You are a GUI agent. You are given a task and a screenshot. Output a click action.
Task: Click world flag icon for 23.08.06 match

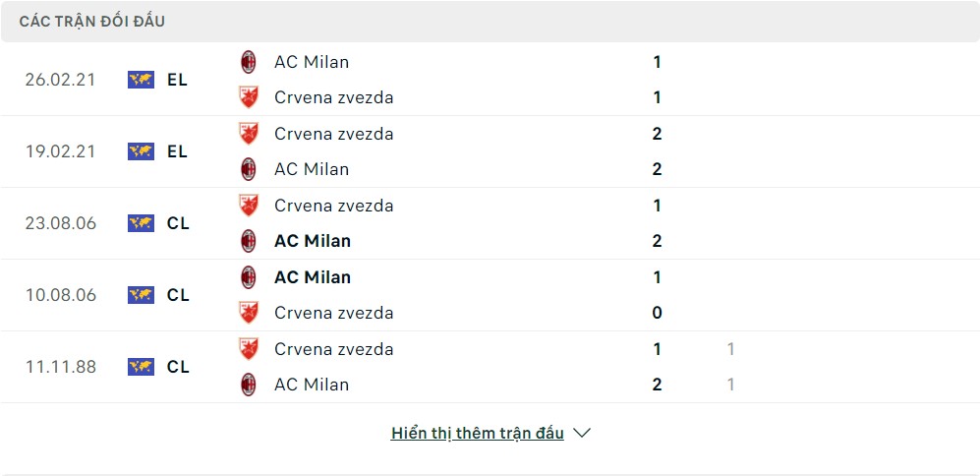(141, 223)
